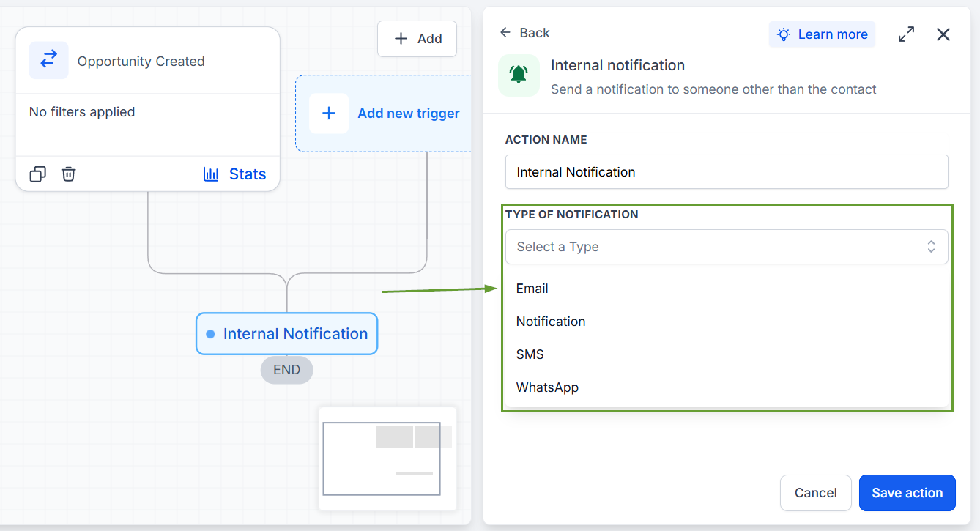
Task: Delete trigger using the trash icon
Action: [68, 174]
